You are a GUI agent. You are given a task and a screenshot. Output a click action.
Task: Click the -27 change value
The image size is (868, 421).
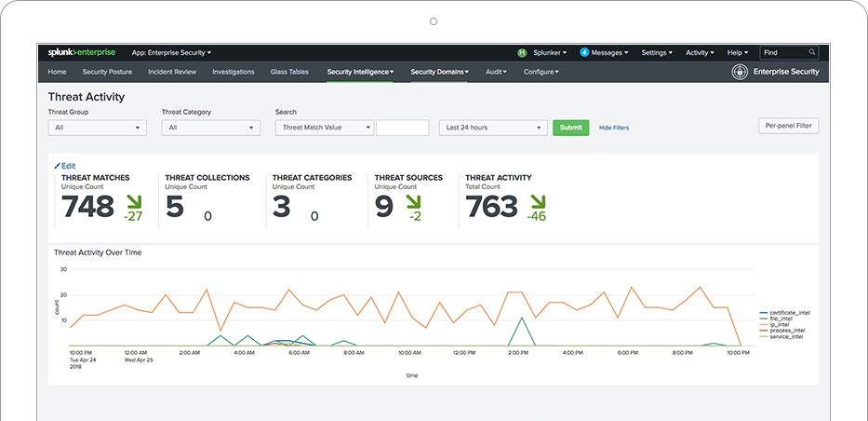coord(133,217)
